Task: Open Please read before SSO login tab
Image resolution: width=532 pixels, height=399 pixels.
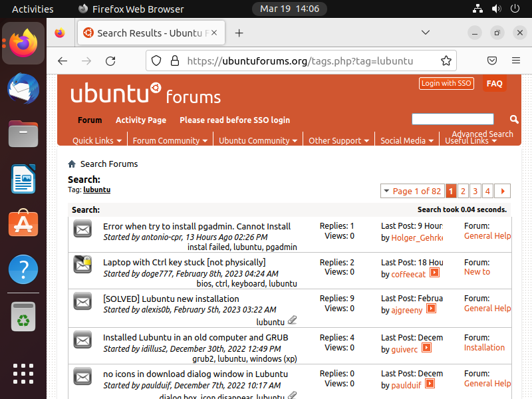Action: point(235,120)
